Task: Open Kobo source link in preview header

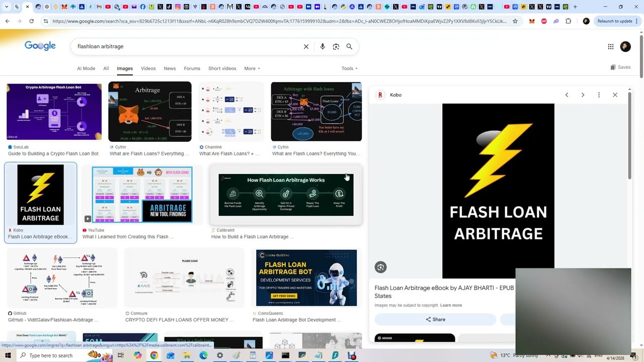Action: 390,95
